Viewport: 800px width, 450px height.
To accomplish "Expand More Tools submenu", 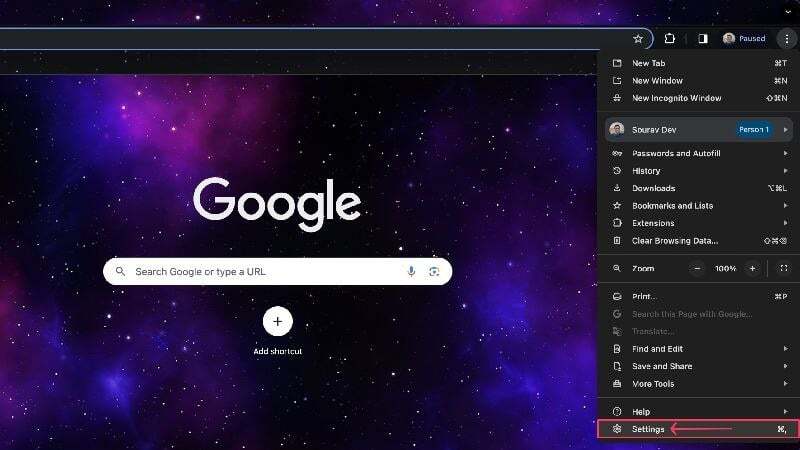I will [x=698, y=384].
